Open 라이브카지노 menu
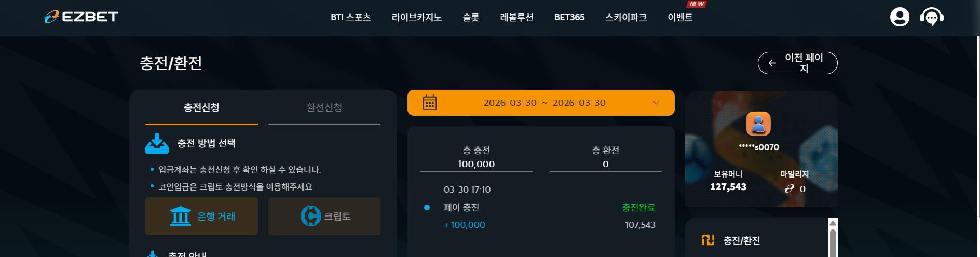This screenshot has width=980, height=257. tap(417, 17)
